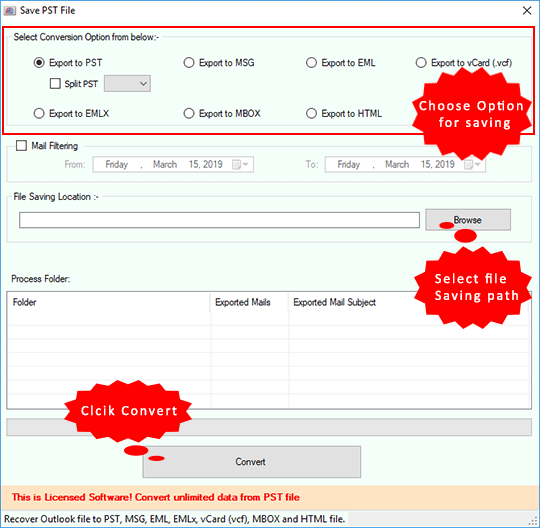Click the Browse button
Screen dimensions: 540x528
pos(468,220)
